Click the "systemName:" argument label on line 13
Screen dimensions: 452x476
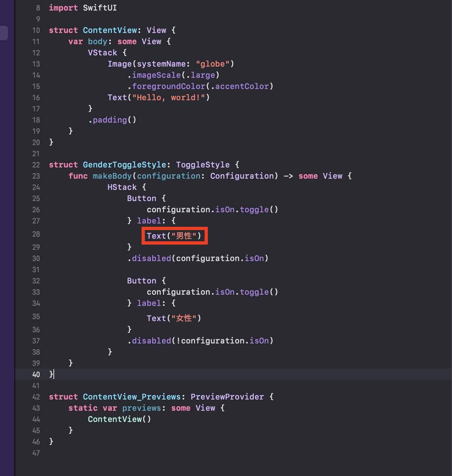(x=164, y=64)
